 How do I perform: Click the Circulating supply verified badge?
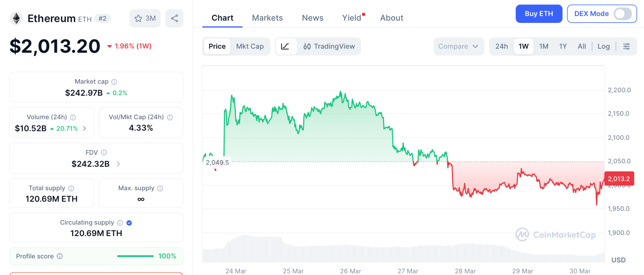coord(129,223)
